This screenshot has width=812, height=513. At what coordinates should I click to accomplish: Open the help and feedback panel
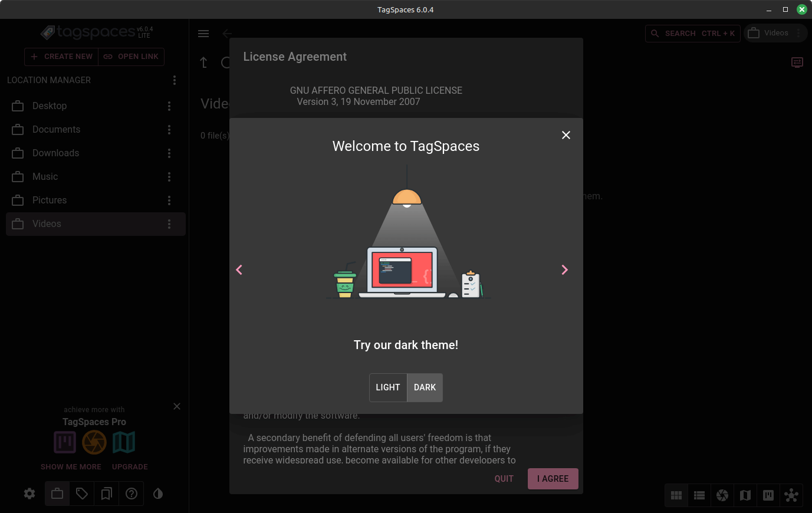[x=132, y=494]
